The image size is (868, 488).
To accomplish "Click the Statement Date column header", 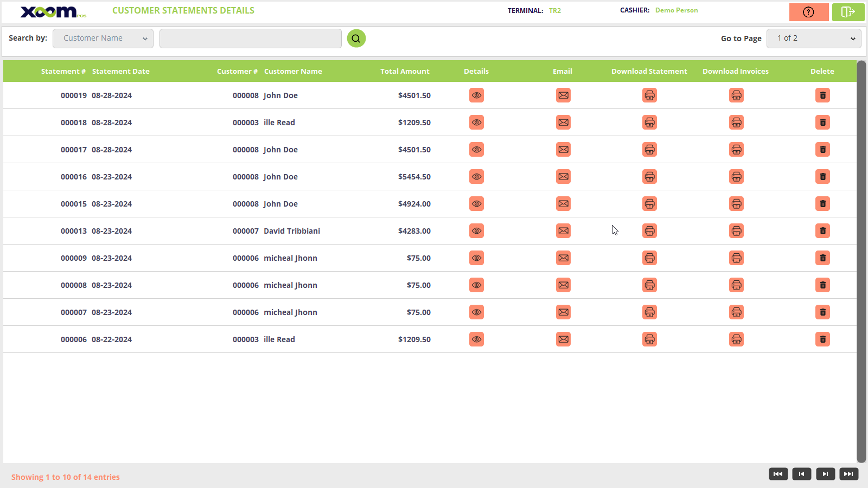I will click(120, 71).
